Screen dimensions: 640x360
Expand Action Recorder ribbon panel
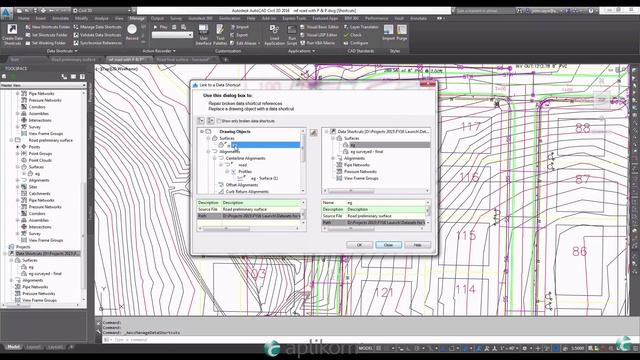[159, 51]
